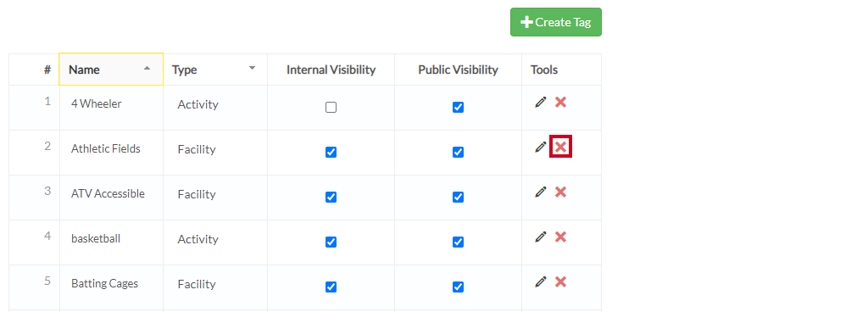
Task: Edit the Batting Cages tag
Action: point(540,282)
